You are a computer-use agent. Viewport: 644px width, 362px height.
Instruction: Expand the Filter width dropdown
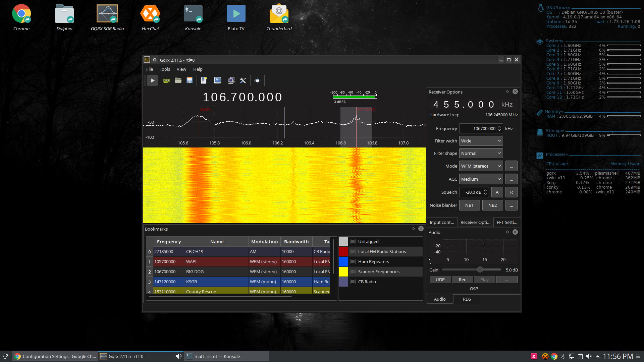tap(481, 141)
